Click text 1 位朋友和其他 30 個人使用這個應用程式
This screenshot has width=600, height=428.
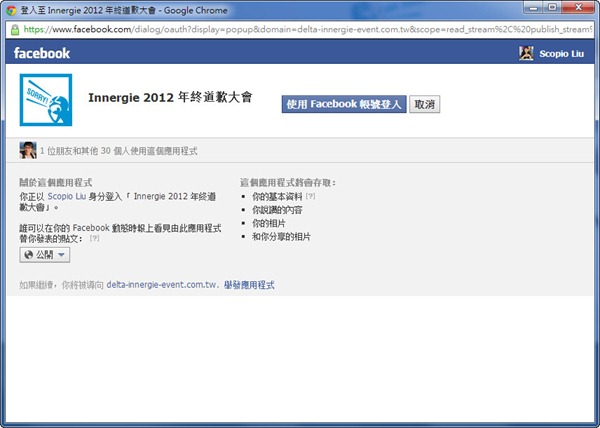tap(119, 151)
